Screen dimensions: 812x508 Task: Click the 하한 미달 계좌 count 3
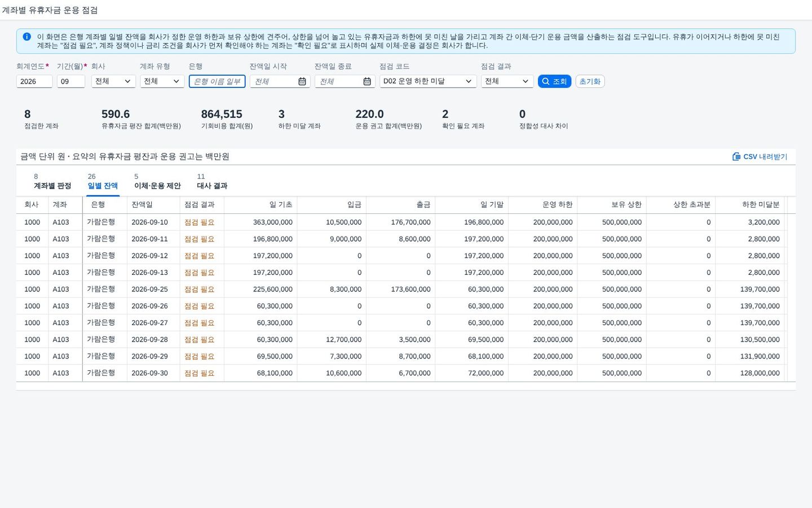[x=299, y=119]
